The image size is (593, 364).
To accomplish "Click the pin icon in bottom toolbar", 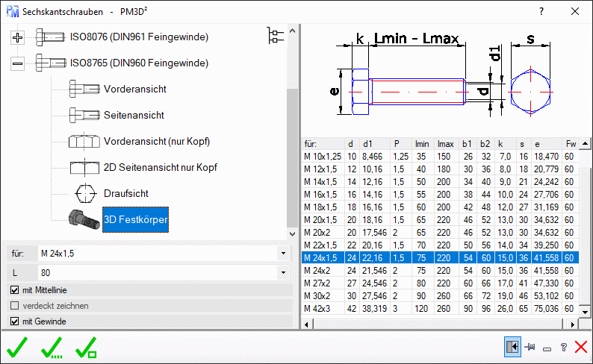I will coord(531,348).
